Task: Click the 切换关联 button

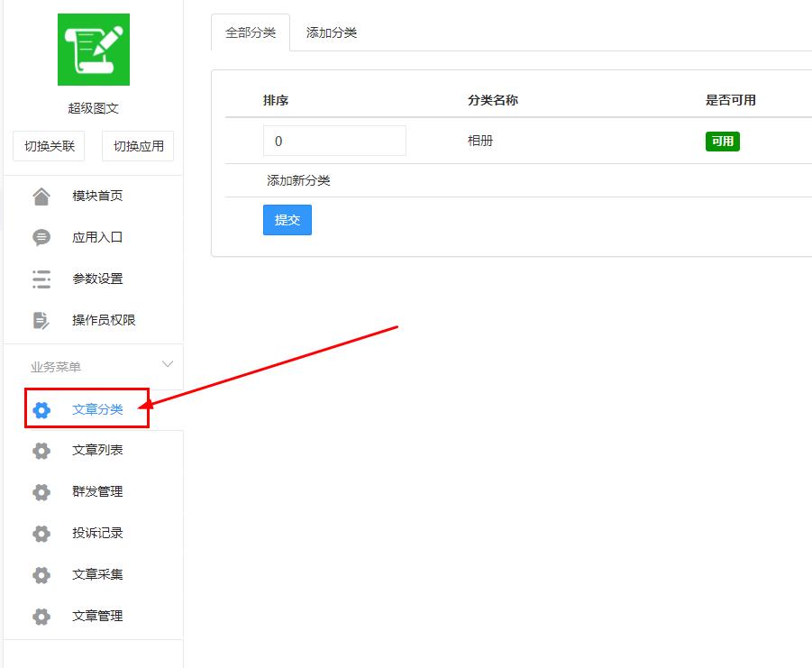Action: pyautogui.click(x=50, y=146)
